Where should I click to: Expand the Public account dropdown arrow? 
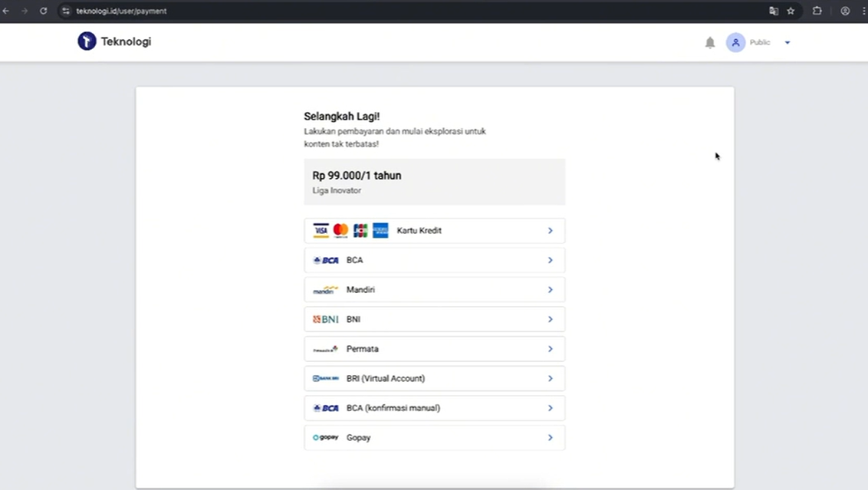coord(787,43)
